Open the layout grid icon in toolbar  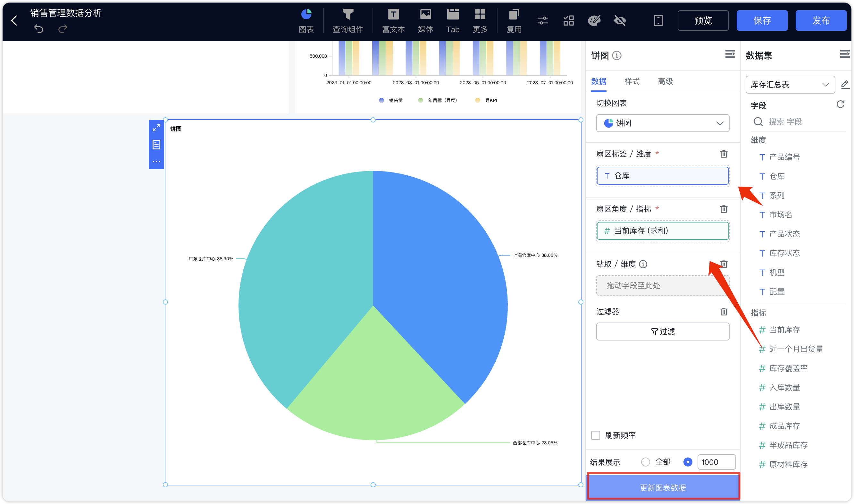569,21
